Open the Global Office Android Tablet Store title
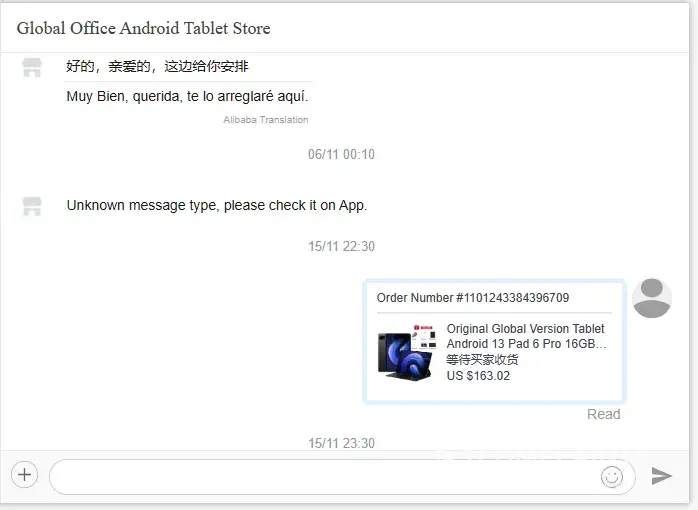This screenshot has height=510, width=698. click(143, 28)
